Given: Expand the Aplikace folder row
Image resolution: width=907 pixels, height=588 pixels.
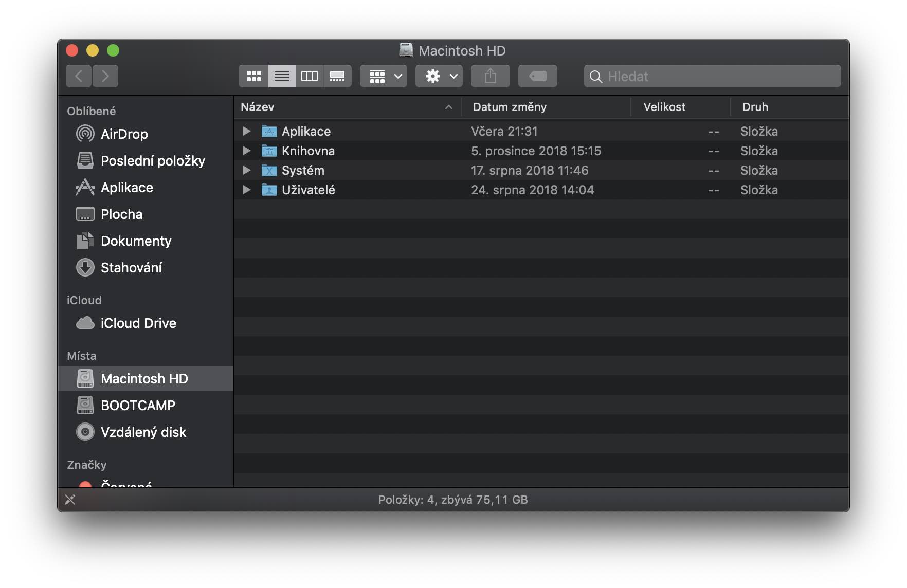Looking at the screenshot, I should point(247,131).
